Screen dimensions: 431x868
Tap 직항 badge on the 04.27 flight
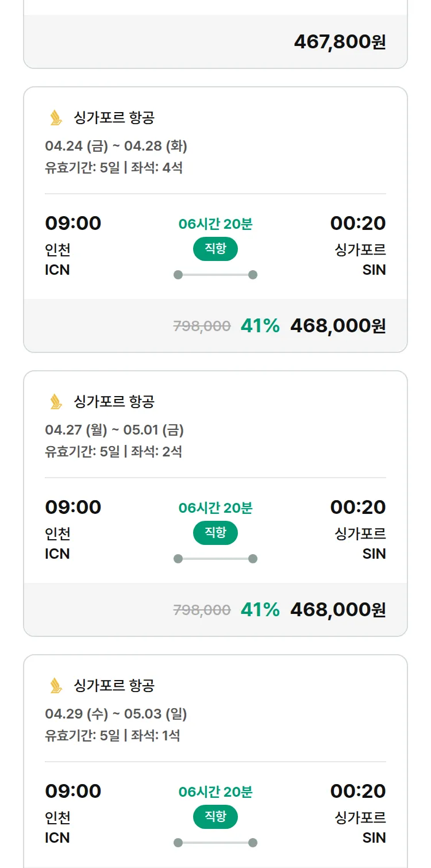(x=215, y=533)
